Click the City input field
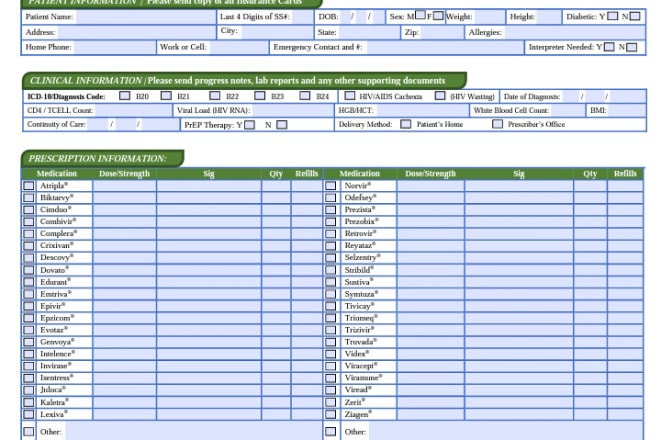This screenshot has width=660, height=440. pos(277,32)
